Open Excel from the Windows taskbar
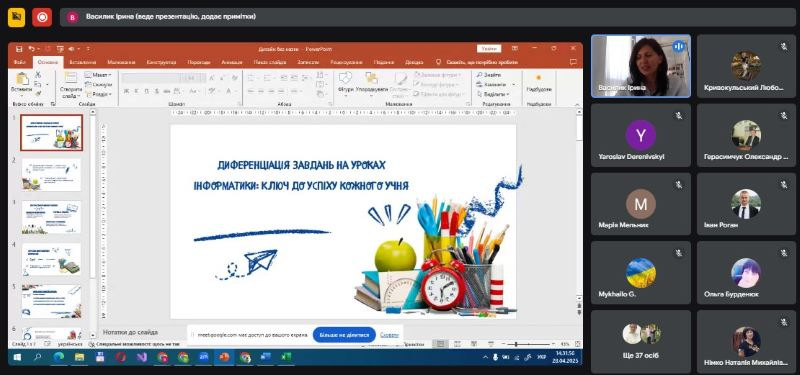 [286, 357]
